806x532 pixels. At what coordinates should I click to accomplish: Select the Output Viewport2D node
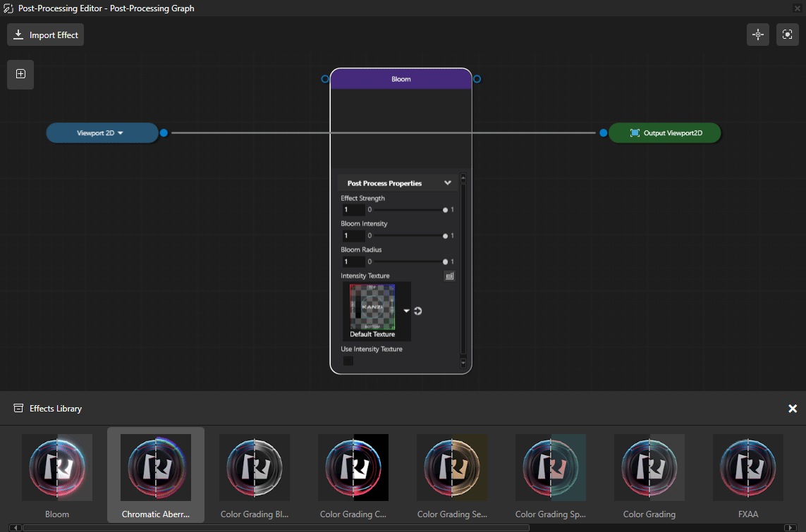coord(665,132)
